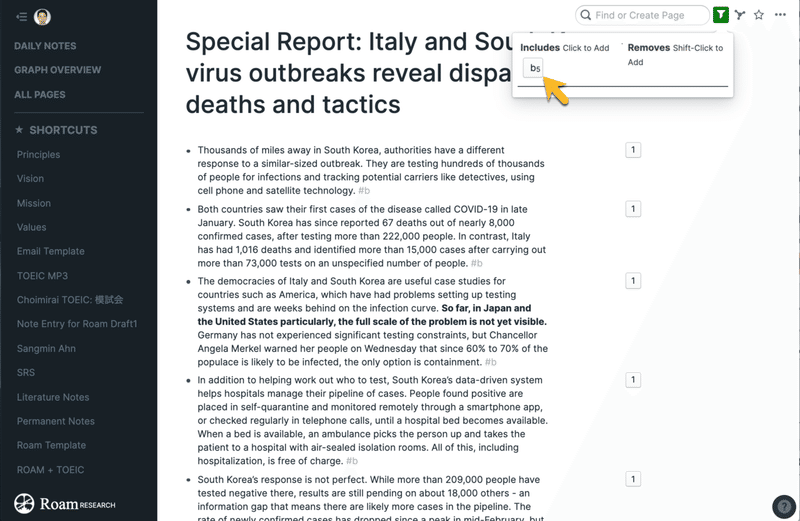Image resolution: width=800 pixels, height=521 pixels.
Task: Open the Values shortcut
Action: (31, 227)
